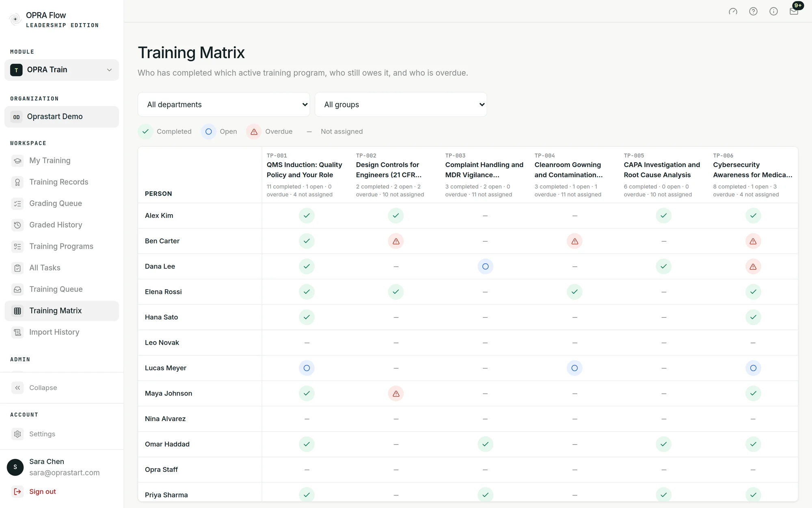This screenshot has height=508, width=812.
Task: Open My Training in the sidebar
Action: pyautogui.click(x=62, y=161)
